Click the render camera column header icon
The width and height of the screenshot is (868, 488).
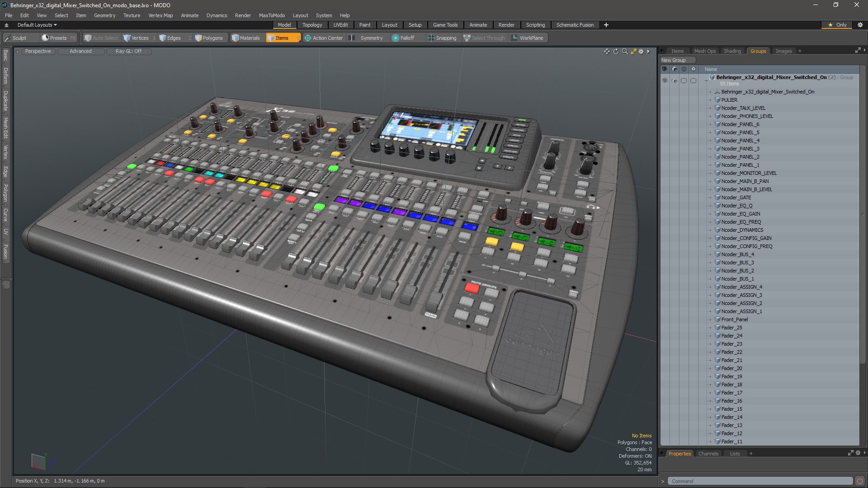(675, 69)
